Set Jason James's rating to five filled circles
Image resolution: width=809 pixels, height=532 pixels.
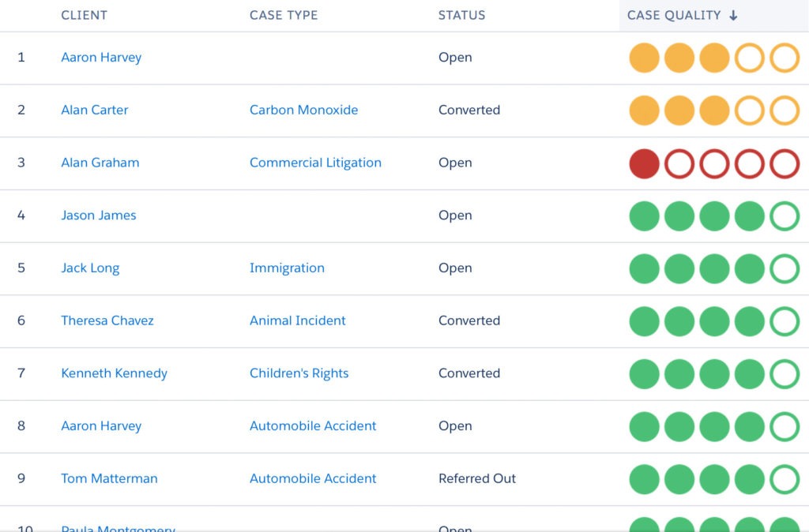click(785, 215)
